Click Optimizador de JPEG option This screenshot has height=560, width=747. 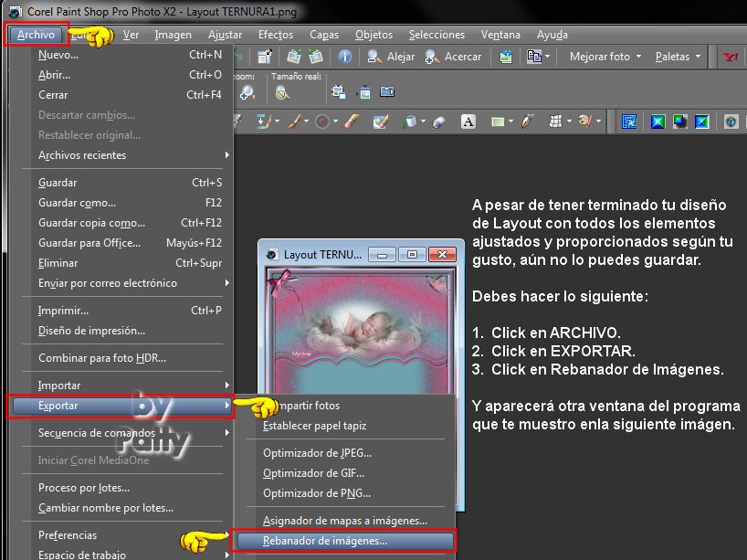(x=317, y=452)
